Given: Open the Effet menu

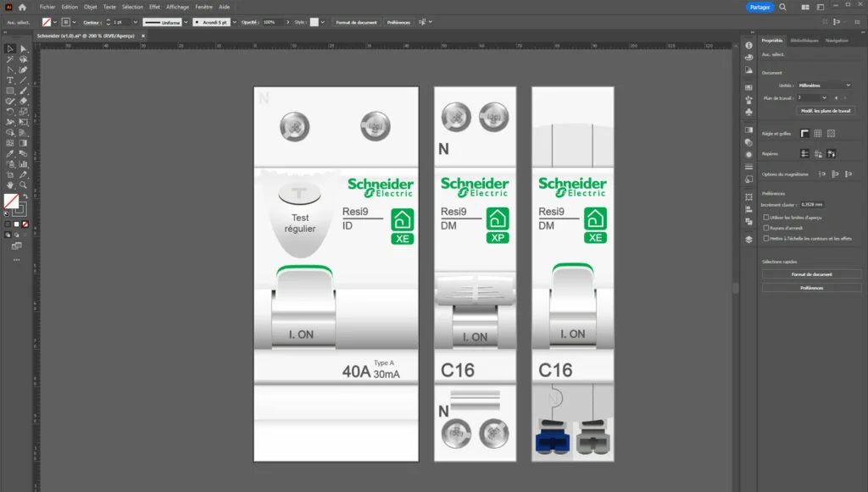Looking at the screenshot, I should [154, 7].
